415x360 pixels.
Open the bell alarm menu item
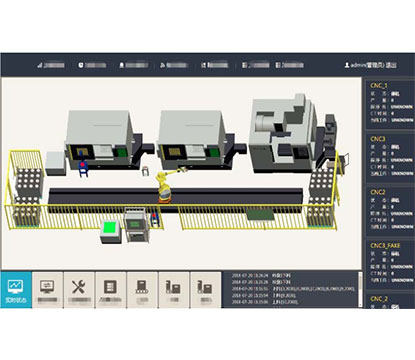tap(133, 65)
